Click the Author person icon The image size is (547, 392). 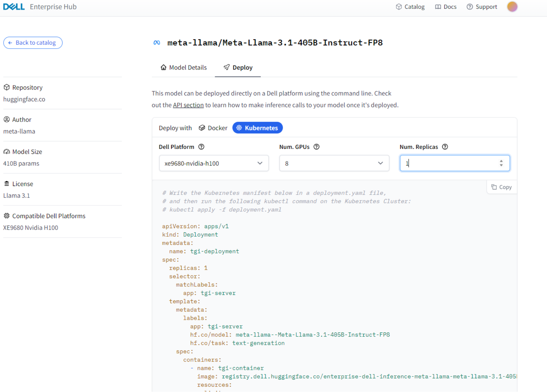[7, 120]
